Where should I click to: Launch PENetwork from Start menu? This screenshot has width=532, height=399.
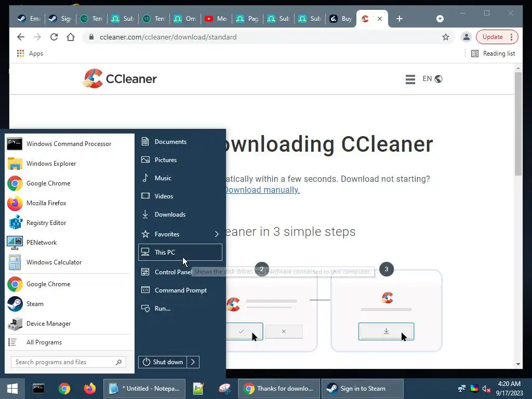(68, 243)
